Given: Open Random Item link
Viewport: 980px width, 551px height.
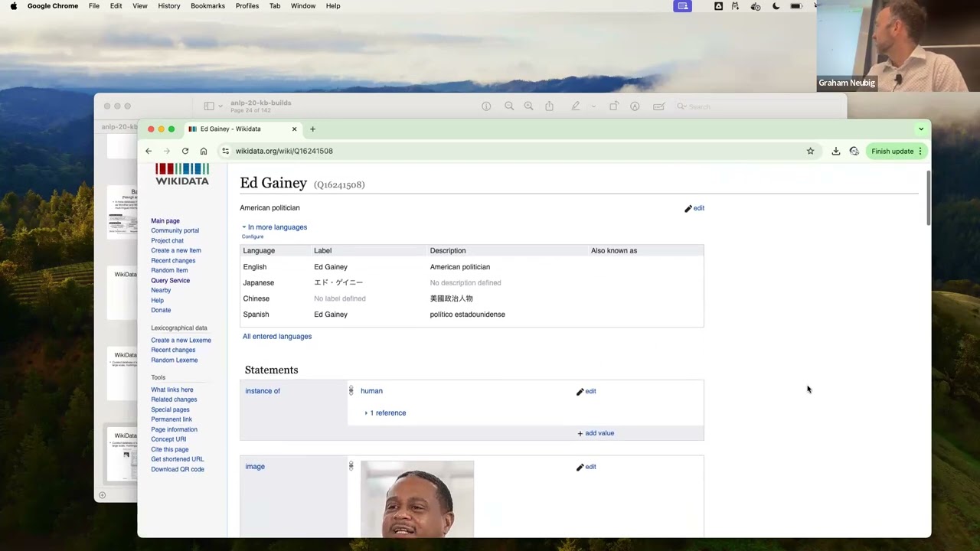Looking at the screenshot, I should [x=169, y=270].
